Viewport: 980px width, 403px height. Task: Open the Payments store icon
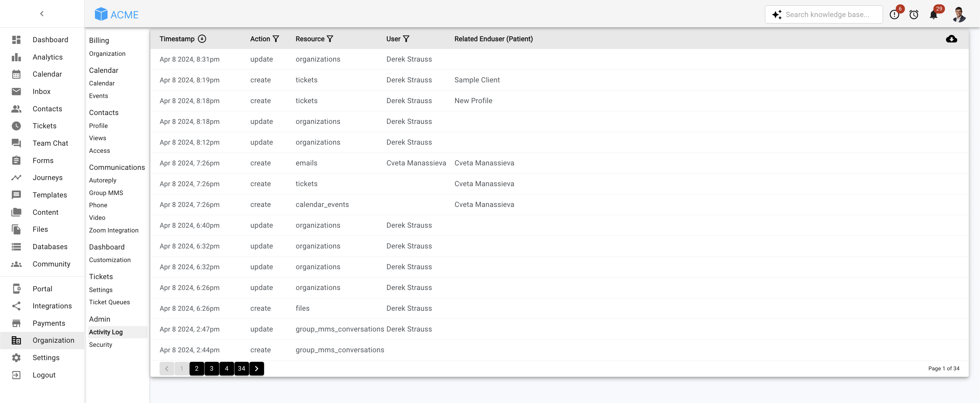tap(16, 323)
